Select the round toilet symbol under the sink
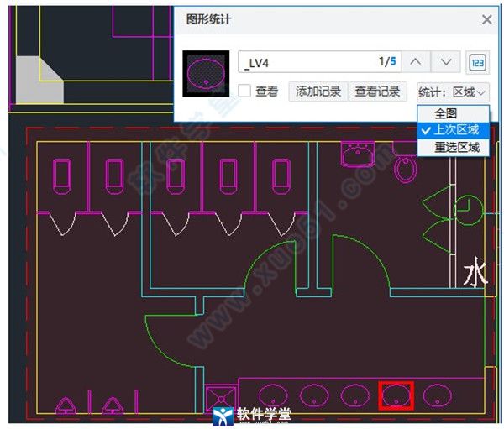 405,170
